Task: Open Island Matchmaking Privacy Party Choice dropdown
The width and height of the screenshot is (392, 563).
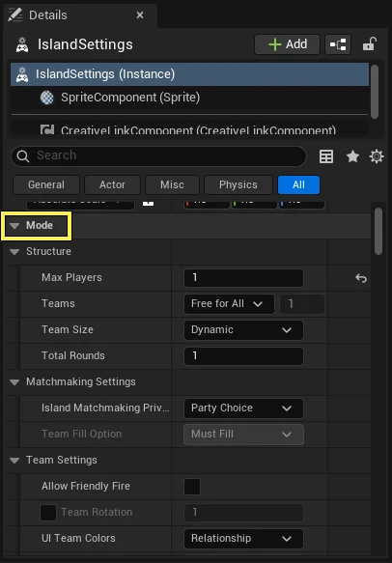Action: (x=243, y=408)
